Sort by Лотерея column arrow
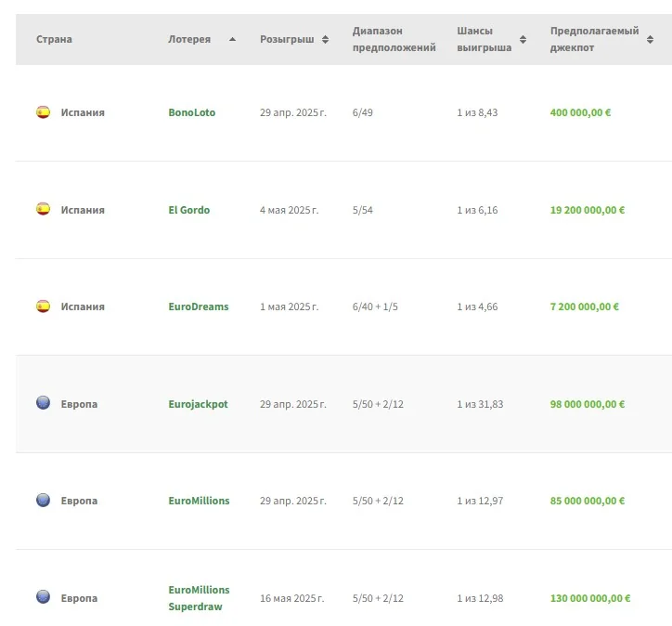This screenshot has width=672, height=626. pos(232,39)
